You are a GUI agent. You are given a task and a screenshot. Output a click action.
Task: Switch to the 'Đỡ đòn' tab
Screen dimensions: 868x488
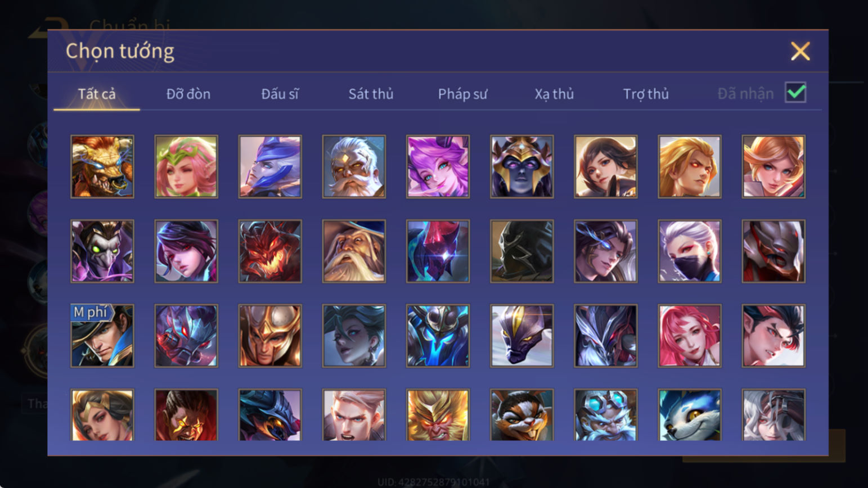[188, 94]
